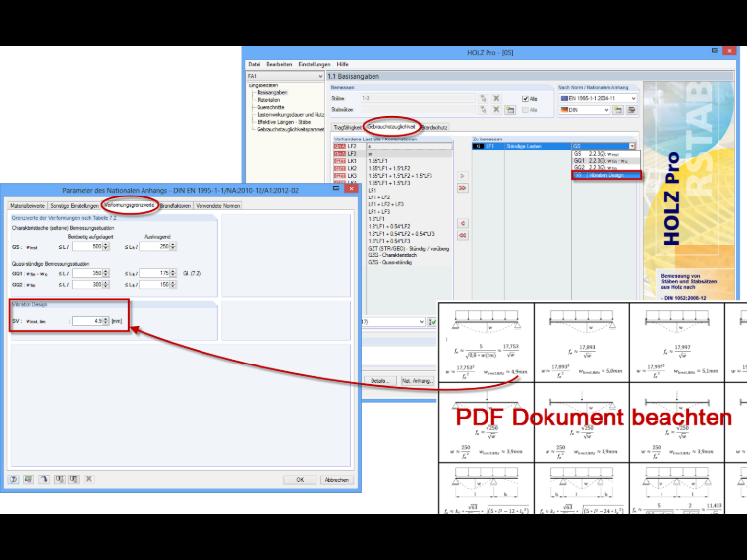Switch to the Gebrauchstauglichkeit tab
Image resolution: width=747 pixels, height=560 pixels.
pyautogui.click(x=391, y=127)
